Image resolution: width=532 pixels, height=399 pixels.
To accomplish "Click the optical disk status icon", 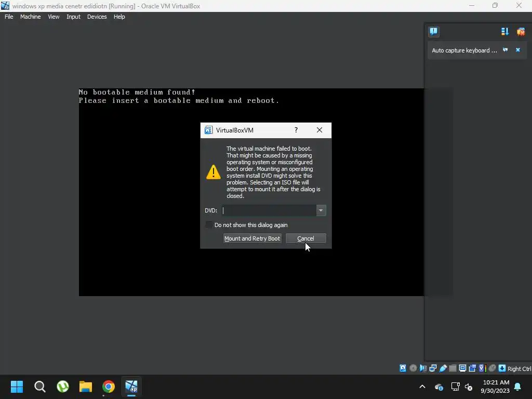I will [413, 368].
